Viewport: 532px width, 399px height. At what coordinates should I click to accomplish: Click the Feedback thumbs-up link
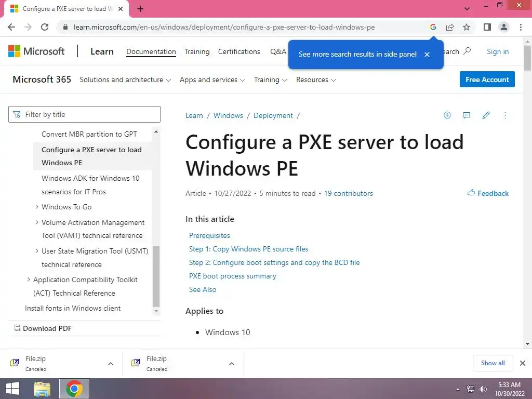pos(488,193)
